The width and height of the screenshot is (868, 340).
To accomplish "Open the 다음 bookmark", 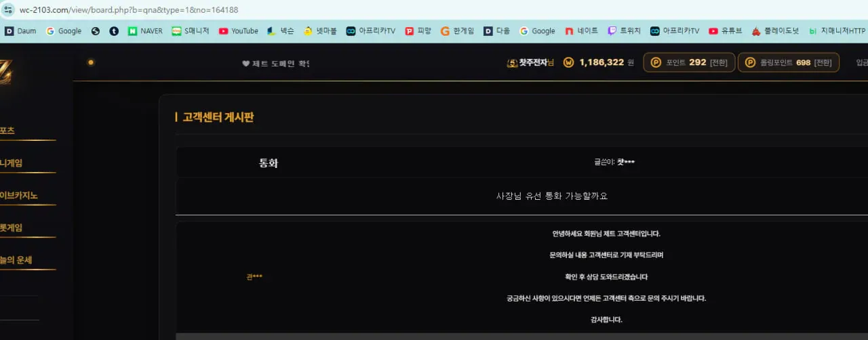I will click(496, 31).
